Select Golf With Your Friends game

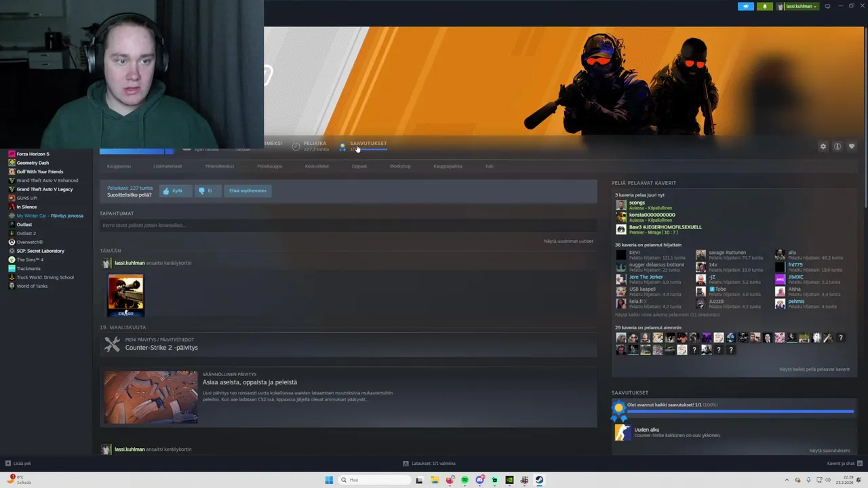click(x=39, y=171)
